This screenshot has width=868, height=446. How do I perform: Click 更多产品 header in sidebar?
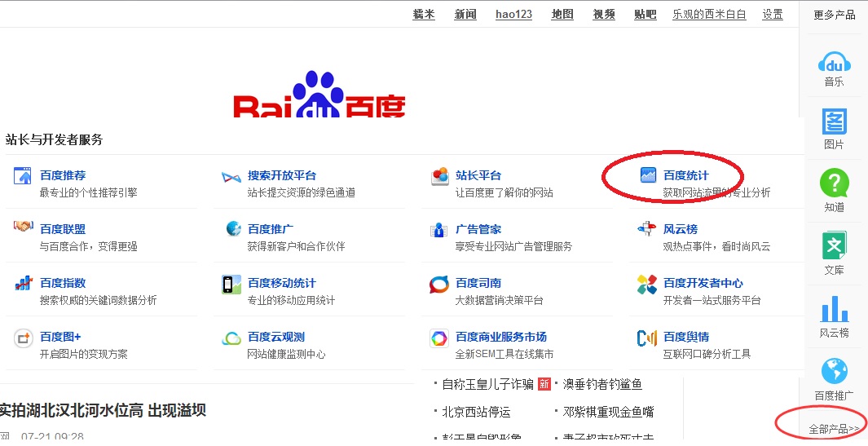835,15
